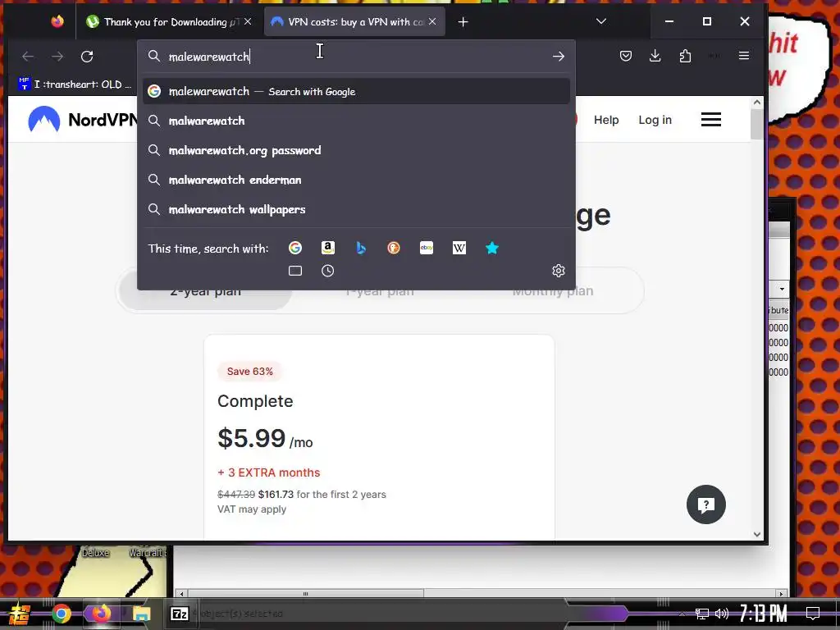840x630 pixels.
Task: Click the Firefox taskbar icon
Action: [101, 613]
